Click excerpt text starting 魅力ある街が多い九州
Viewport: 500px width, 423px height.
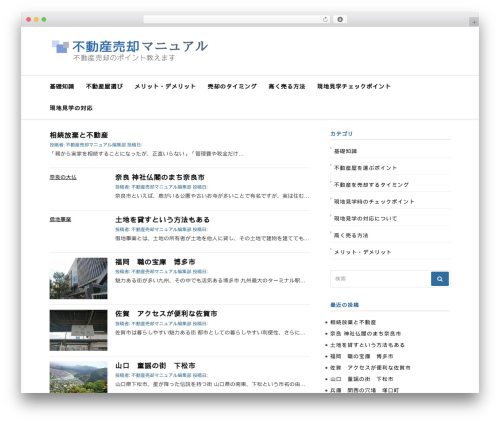[210, 281]
